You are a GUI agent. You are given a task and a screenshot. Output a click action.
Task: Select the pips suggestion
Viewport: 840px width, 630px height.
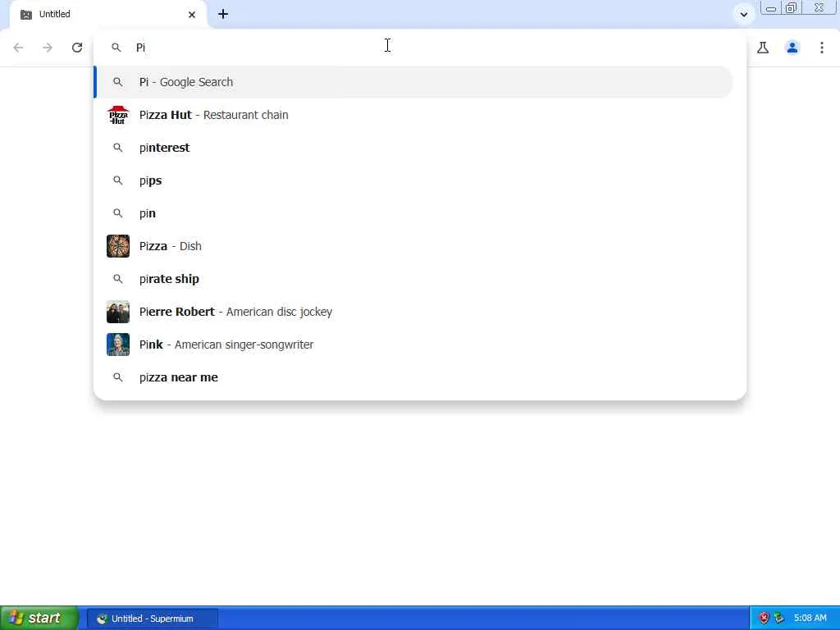413,180
